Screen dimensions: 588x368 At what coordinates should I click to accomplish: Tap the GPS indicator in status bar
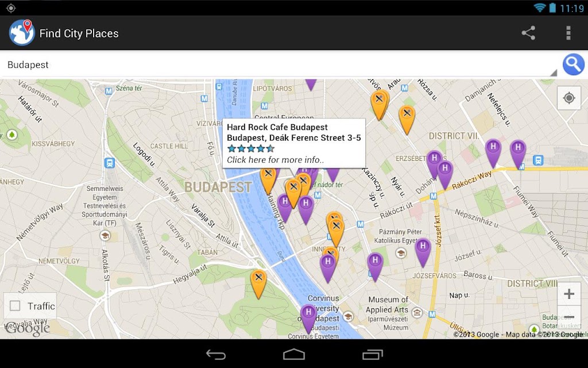[11, 7]
